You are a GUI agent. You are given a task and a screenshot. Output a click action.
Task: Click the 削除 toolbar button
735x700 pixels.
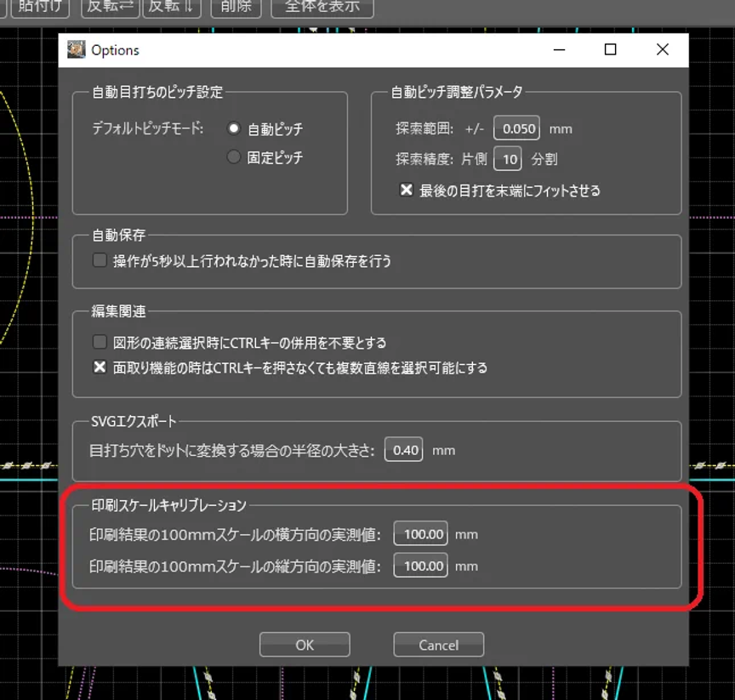point(236,7)
